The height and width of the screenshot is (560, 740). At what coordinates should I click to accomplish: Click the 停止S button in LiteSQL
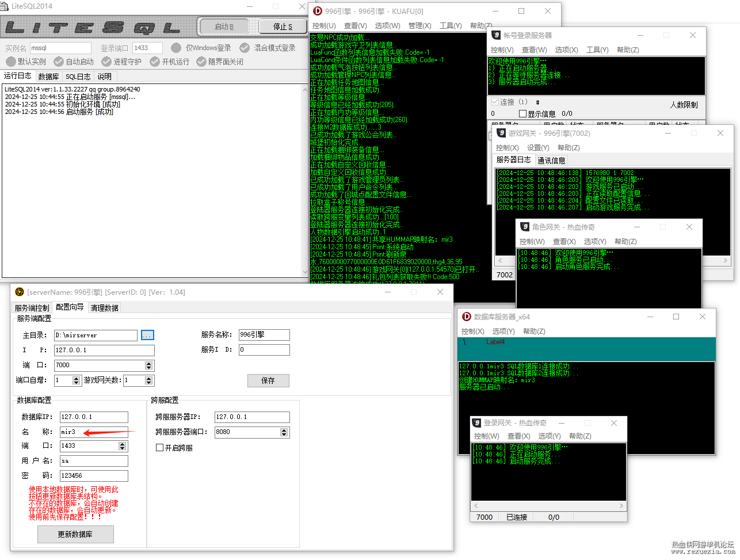[283, 26]
